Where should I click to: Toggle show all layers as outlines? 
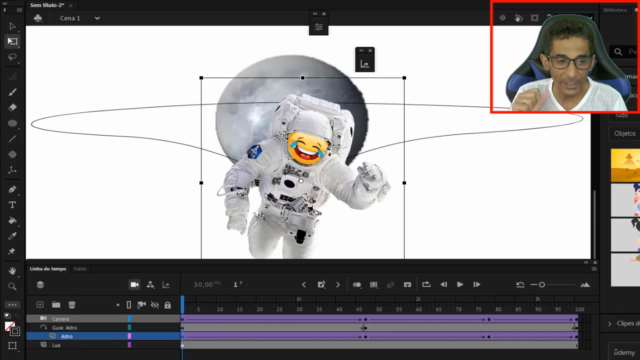tap(129, 305)
